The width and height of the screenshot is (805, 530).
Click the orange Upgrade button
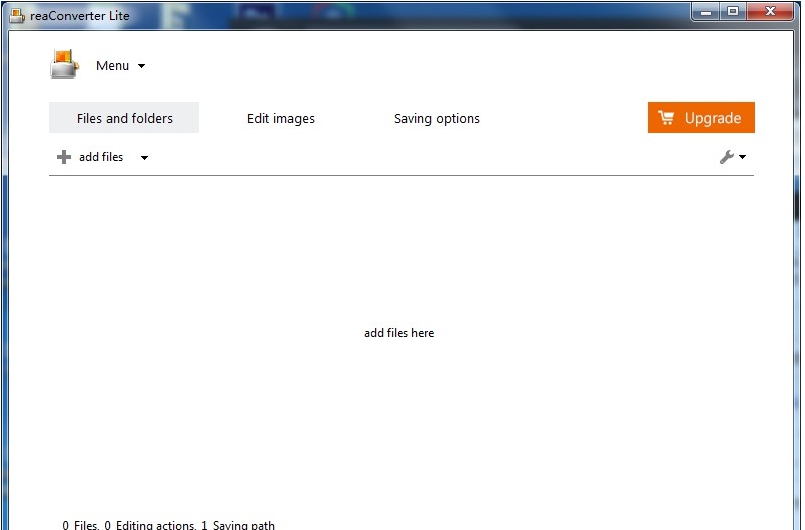point(701,118)
